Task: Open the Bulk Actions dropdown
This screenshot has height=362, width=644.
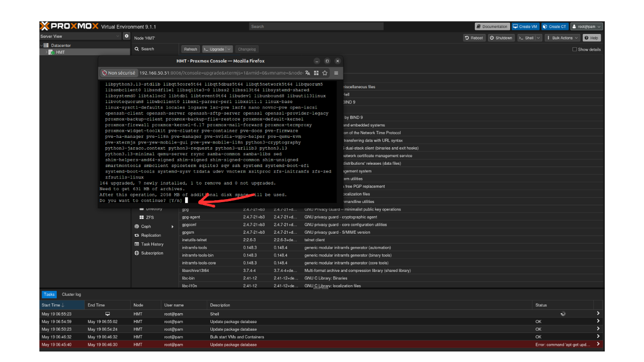Action: pyautogui.click(x=562, y=38)
